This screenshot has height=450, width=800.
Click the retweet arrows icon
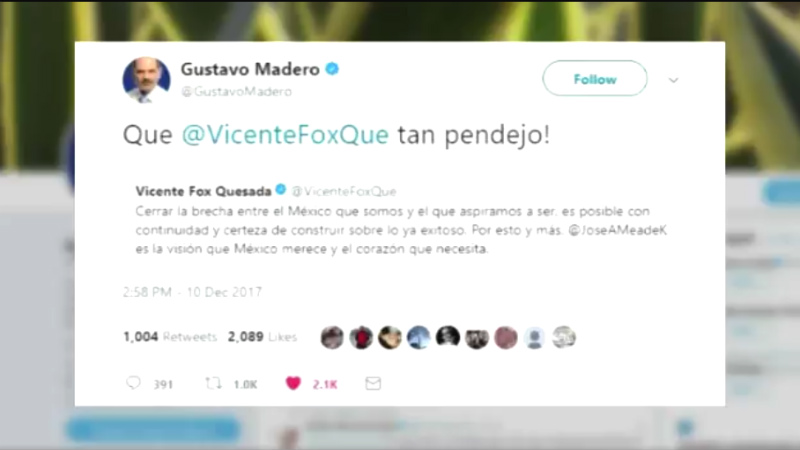tap(213, 383)
